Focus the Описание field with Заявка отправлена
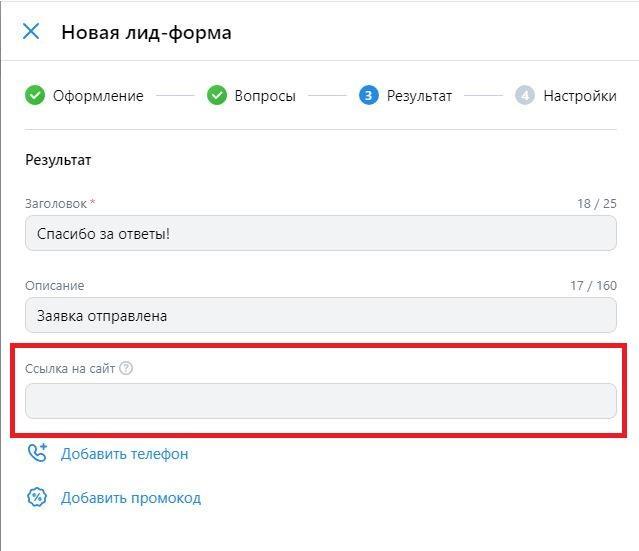Screen dimensions: 639x551 coord(321,315)
